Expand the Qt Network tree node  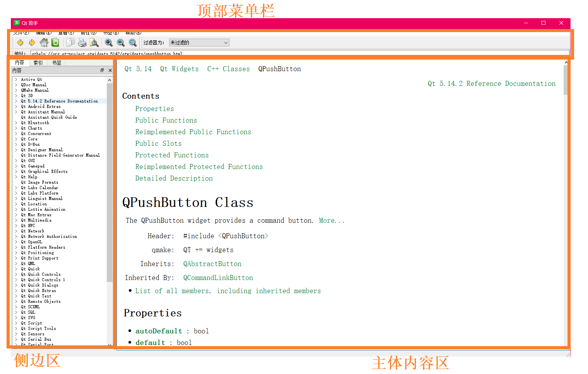point(16,231)
